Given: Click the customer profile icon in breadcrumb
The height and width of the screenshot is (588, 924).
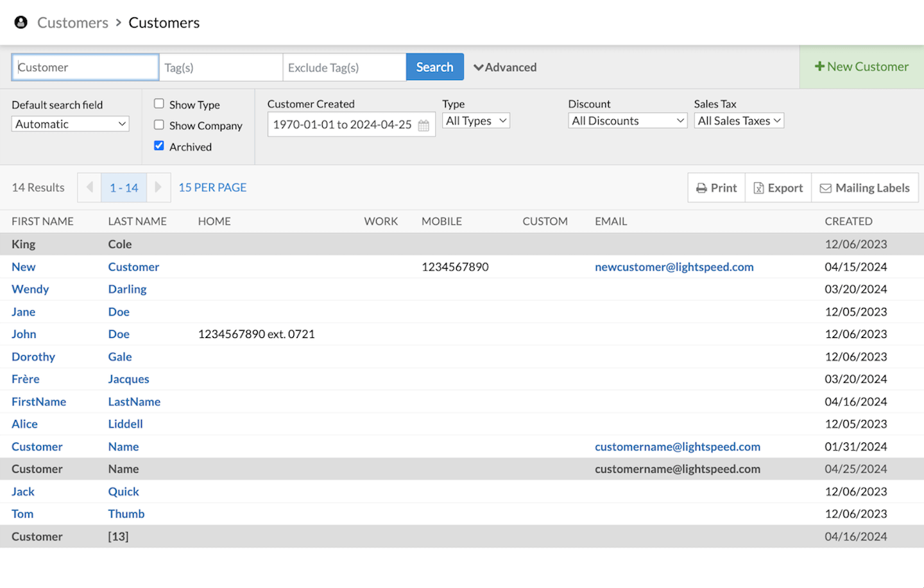Looking at the screenshot, I should (x=21, y=22).
